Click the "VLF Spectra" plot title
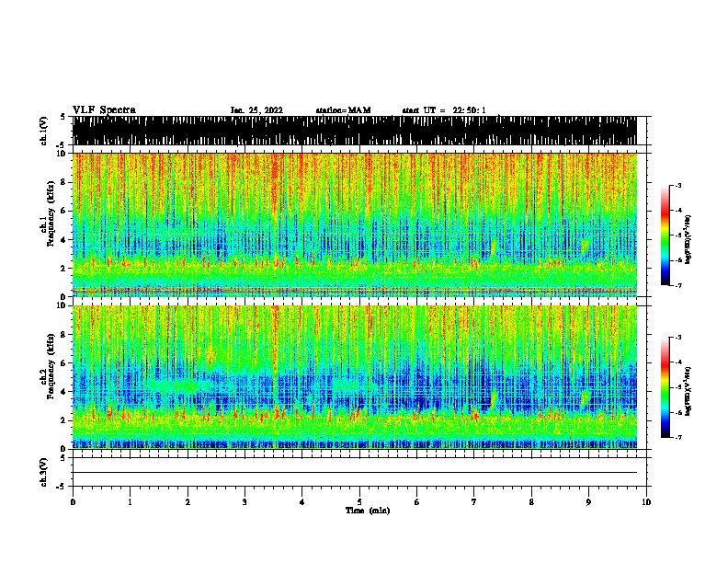The height and width of the screenshot is (563, 728). click(104, 110)
